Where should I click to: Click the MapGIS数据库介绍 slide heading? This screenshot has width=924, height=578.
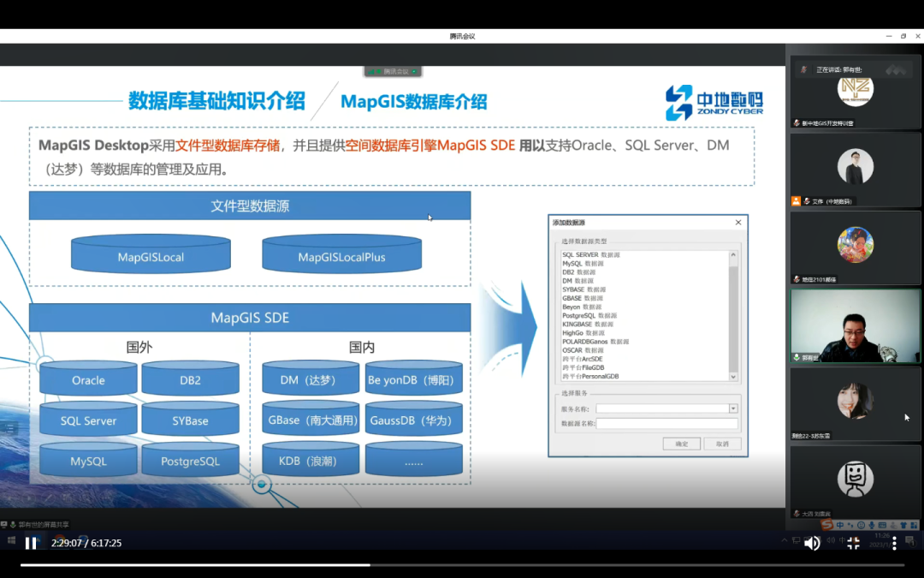414,101
